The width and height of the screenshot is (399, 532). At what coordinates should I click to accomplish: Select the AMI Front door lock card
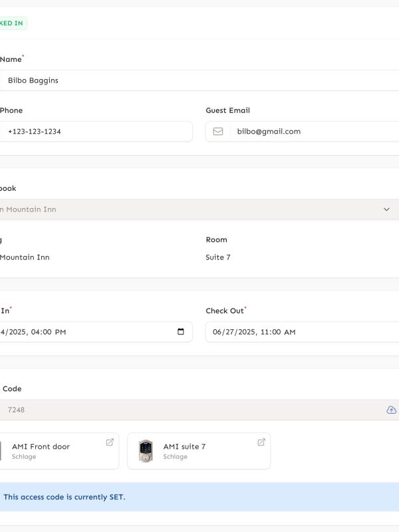59,451
